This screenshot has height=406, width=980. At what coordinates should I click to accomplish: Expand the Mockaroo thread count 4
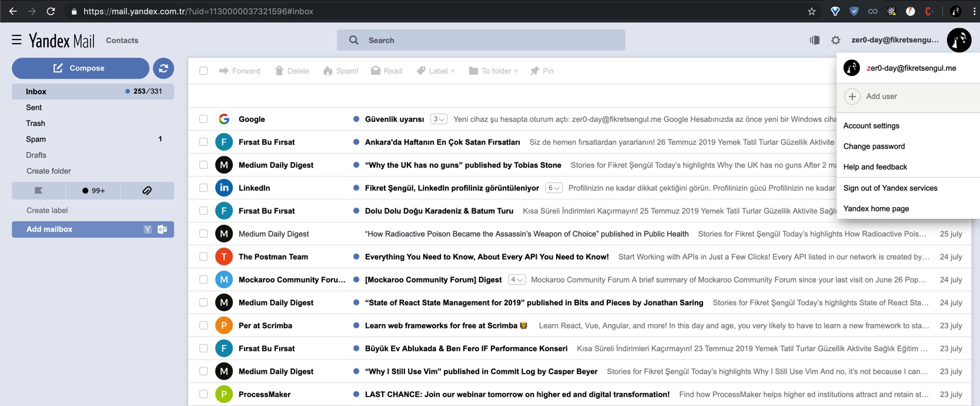[x=517, y=279]
